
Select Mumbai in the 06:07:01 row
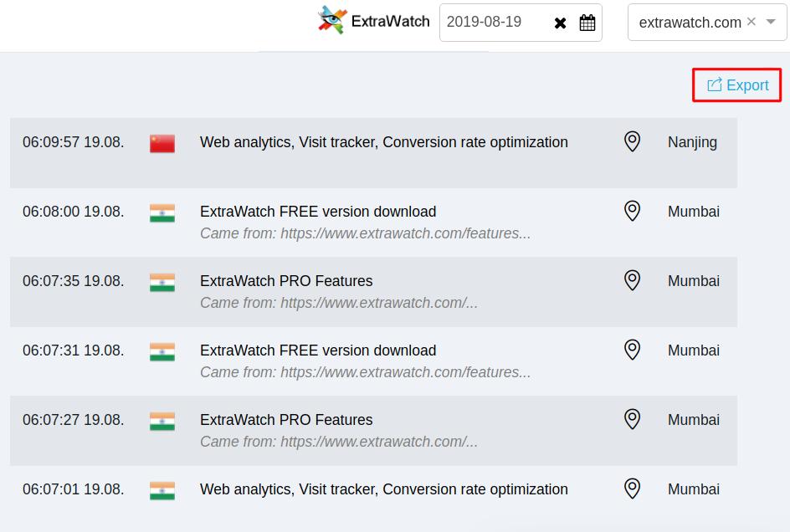click(693, 489)
